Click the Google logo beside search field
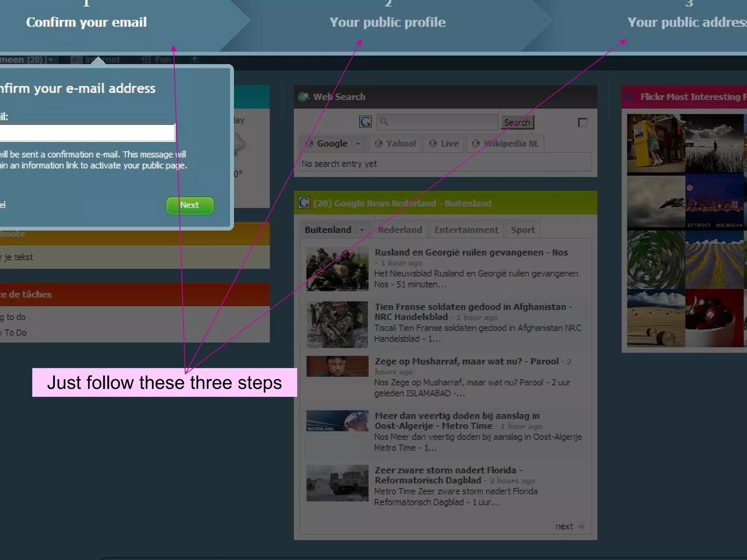 365,122
